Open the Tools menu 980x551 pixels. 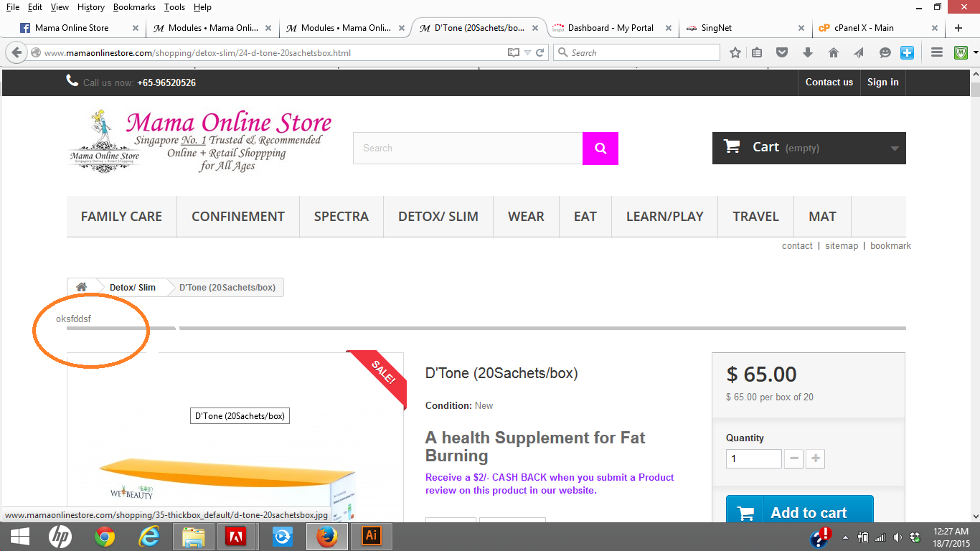174,7
